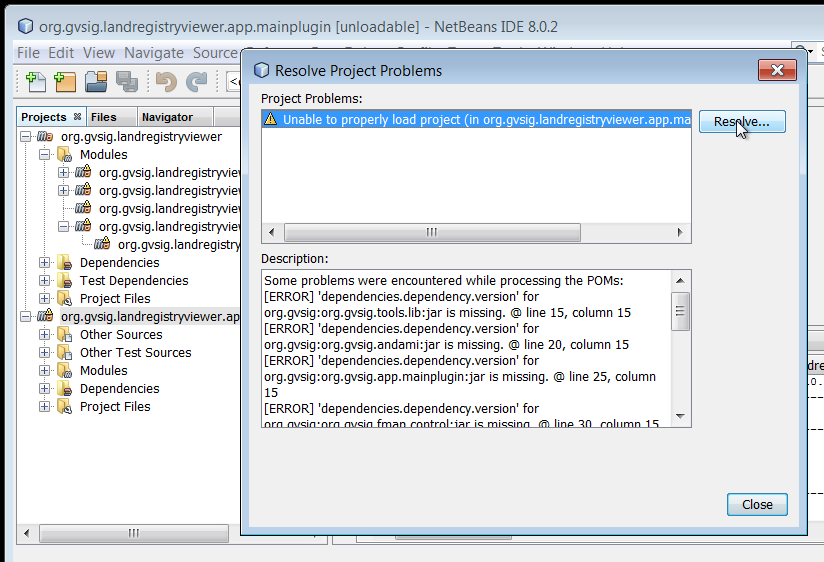Image resolution: width=824 pixels, height=562 pixels.
Task: Click the Test Dependencies folder icon
Action: click(x=65, y=281)
